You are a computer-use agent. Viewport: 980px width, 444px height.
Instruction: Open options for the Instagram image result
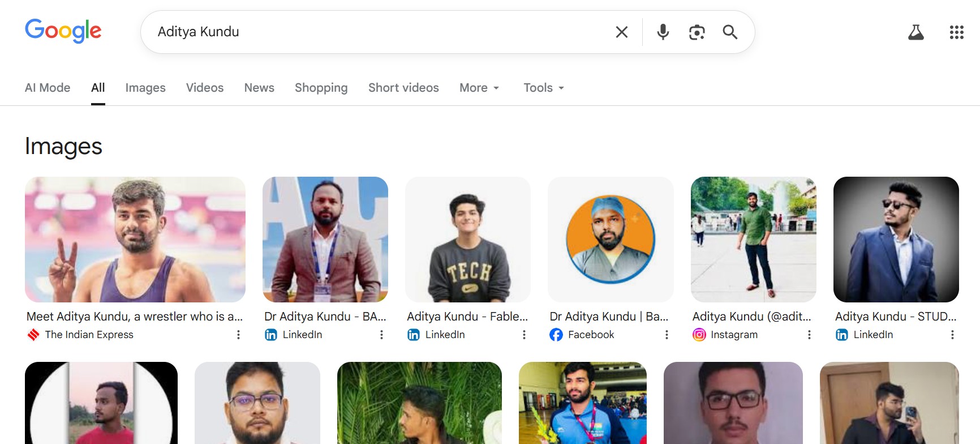coord(809,335)
